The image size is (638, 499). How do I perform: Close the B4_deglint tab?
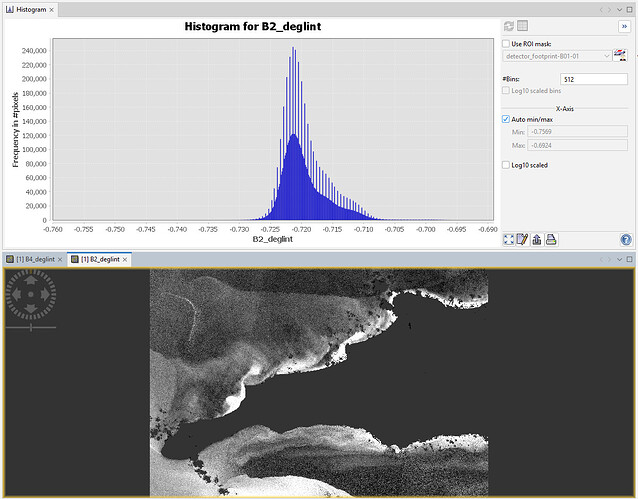pos(60,259)
